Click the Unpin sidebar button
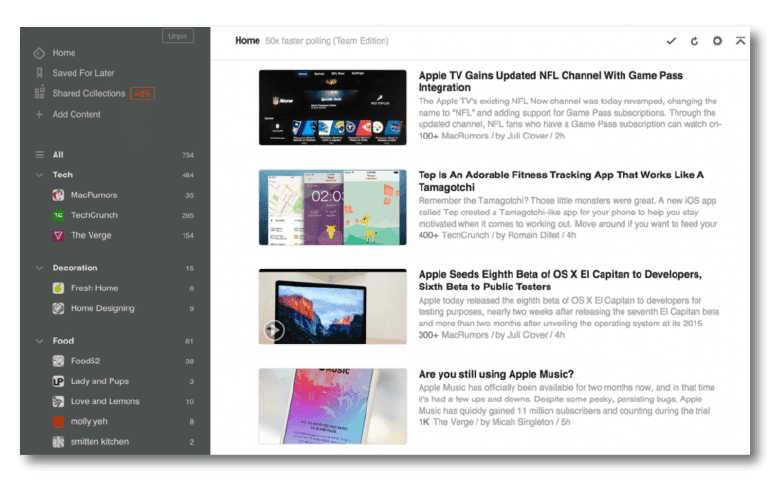This screenshot has height=494, width=770. coord(177,36)
